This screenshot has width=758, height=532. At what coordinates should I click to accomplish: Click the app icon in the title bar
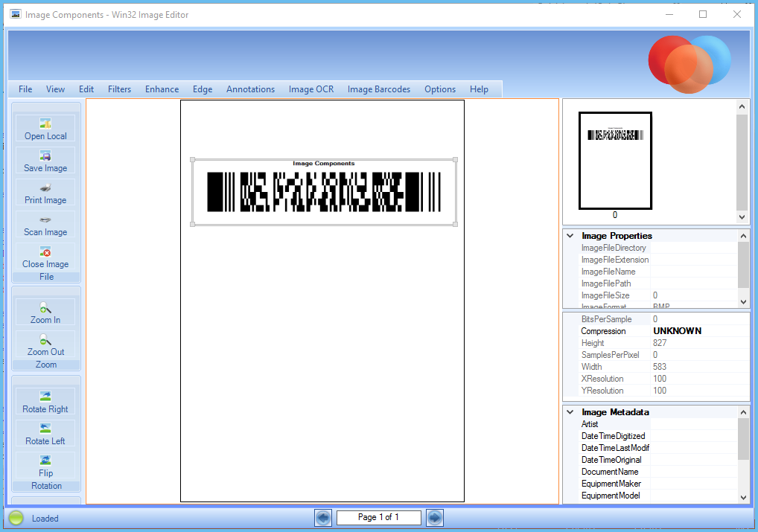click(16, 14)
